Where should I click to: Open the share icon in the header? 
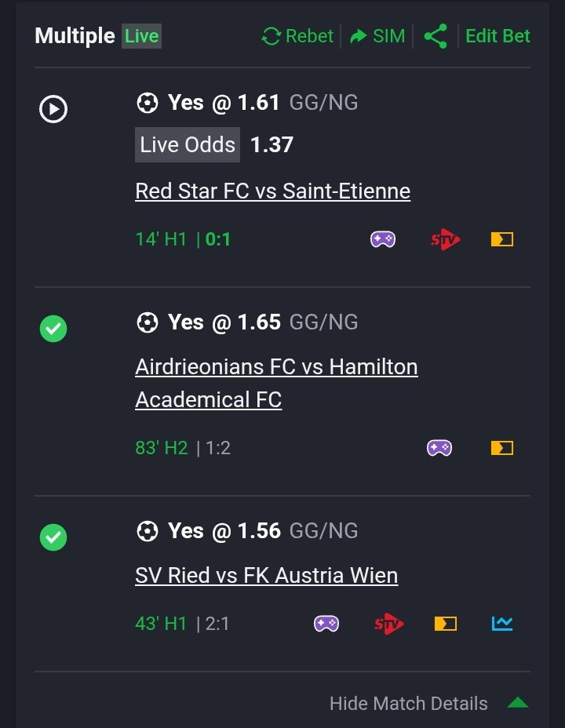(x=436, y=36)
